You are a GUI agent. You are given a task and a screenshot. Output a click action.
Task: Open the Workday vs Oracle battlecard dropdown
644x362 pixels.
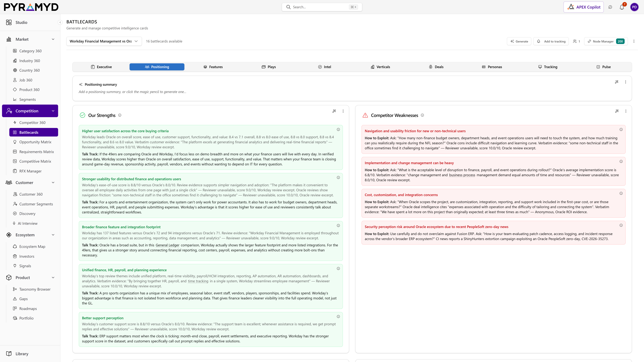click(104, 41)
